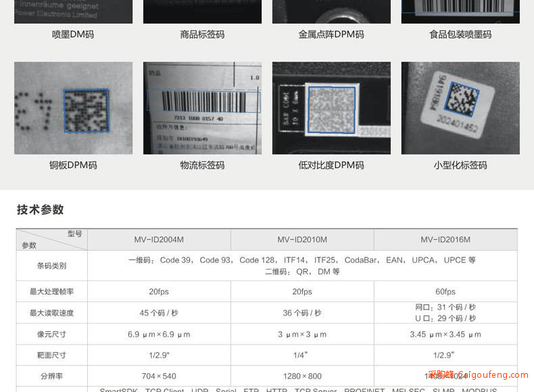Click the 型号 header label

coord(74,234)
